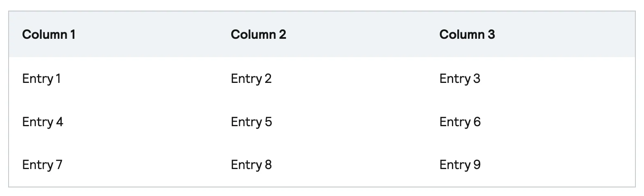644x196 pixels.
Task: Select the Entry 8 cell
Action: (x=251, y=165)
